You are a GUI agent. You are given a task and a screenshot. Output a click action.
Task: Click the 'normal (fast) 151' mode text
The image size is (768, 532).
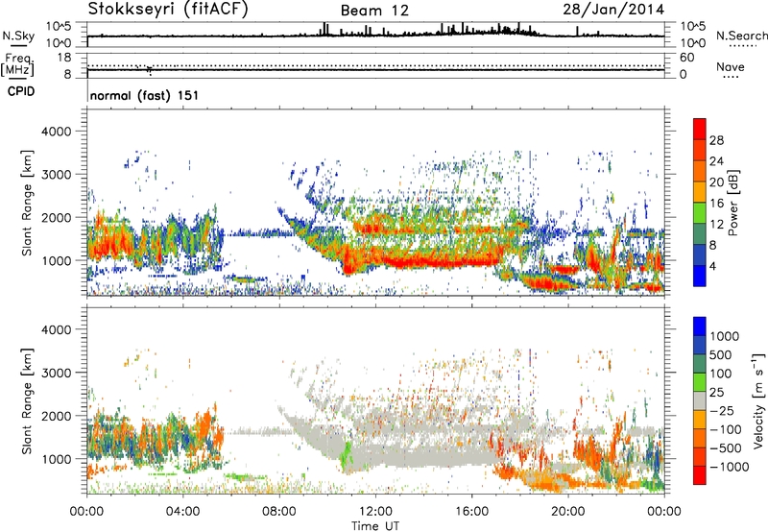tap(145, 95)
